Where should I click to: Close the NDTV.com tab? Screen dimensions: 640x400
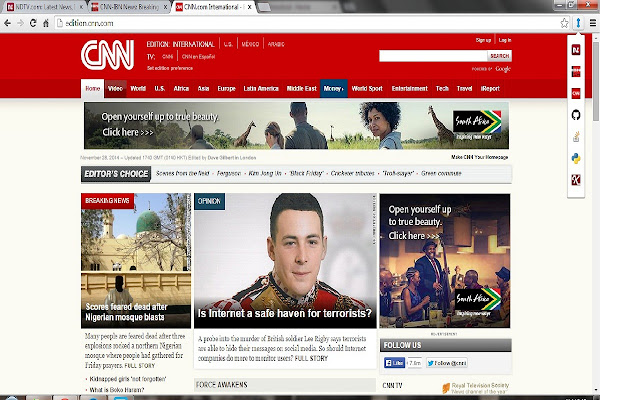(81, 7)
